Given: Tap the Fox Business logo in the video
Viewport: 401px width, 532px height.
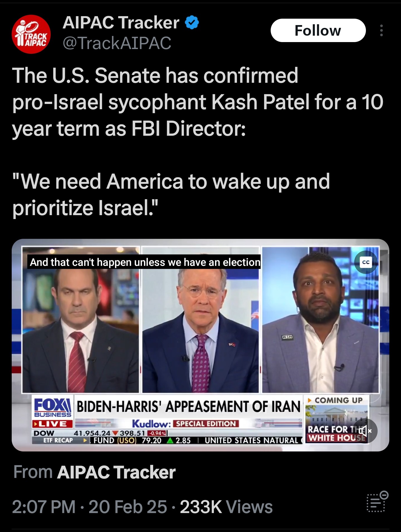Looking at the screenshot, I should pos(53,407).
